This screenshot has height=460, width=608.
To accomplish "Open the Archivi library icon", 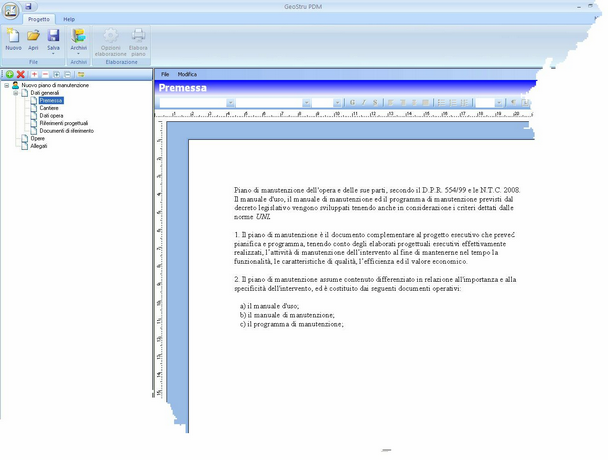I will (78, 36).
